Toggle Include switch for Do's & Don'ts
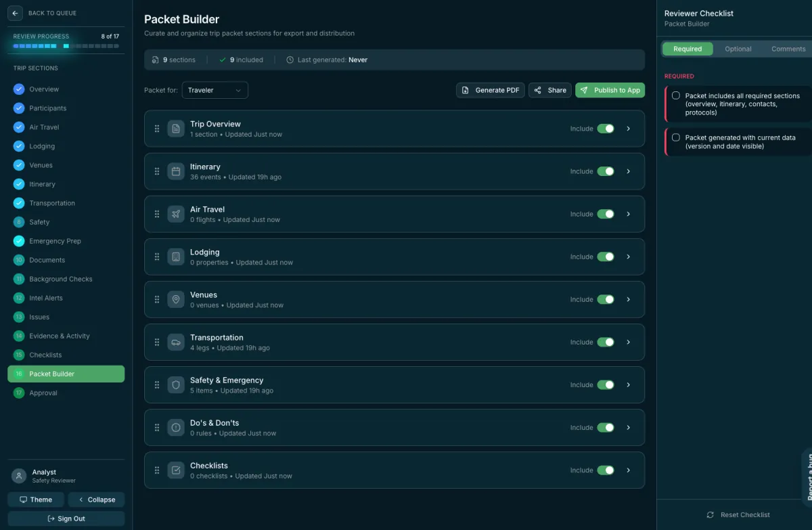812x530 pixels. click(606, 427)
